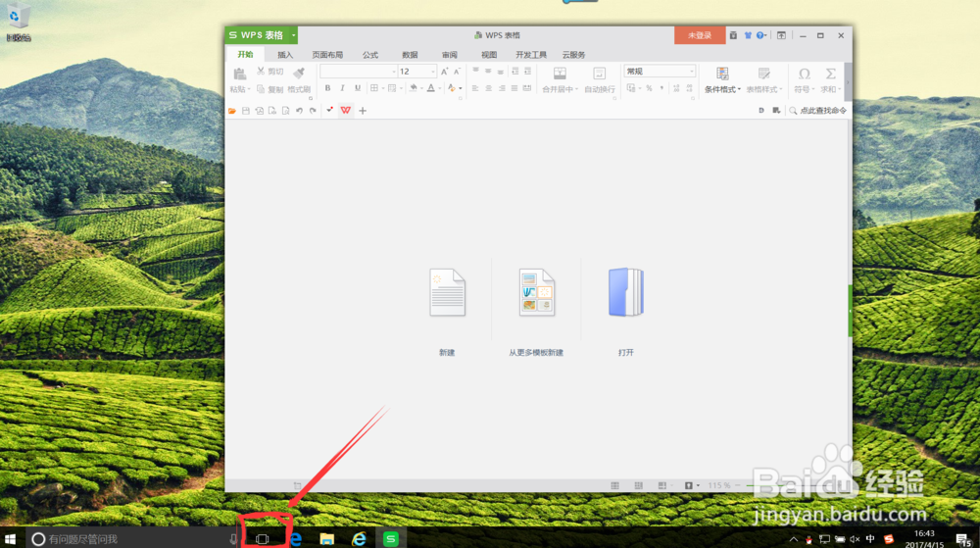This screenshot has height=548, width=980.
Task: Click the normal view icon in status bar
Action: click(615, 485)
